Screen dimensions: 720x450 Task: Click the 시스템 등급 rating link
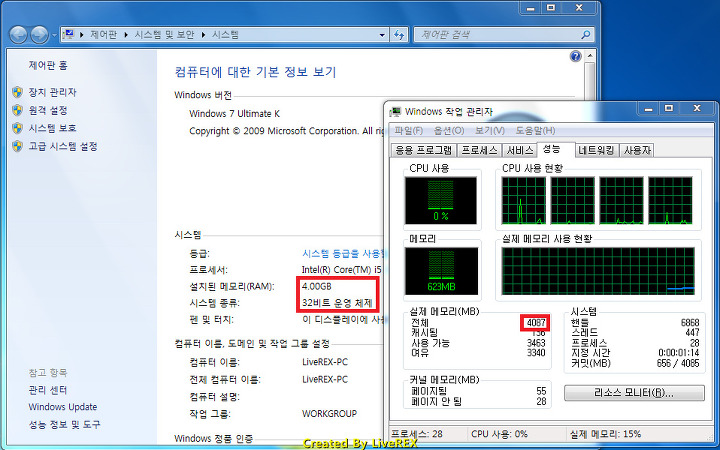[342, 253]
